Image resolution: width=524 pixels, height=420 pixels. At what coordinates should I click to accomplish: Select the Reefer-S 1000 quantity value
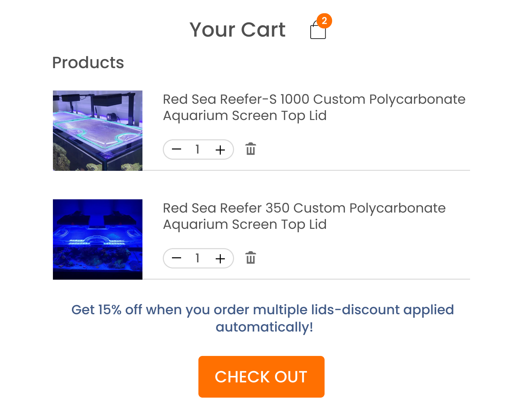click(197, 149)
